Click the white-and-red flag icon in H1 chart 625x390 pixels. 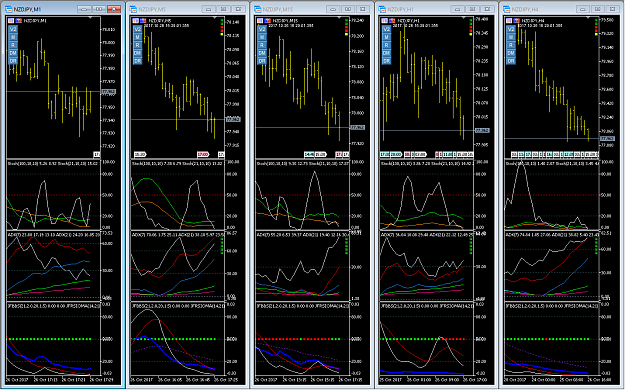(385, 20)
